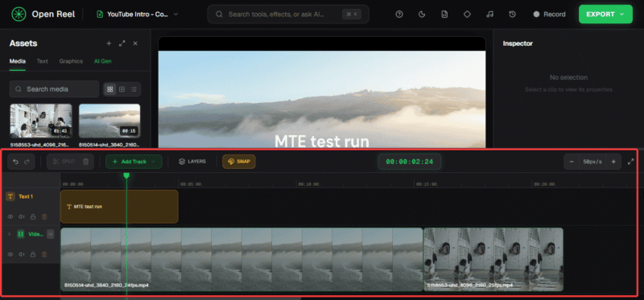
Task: Click the SPLIT scissors button
Action: [64, 162]
